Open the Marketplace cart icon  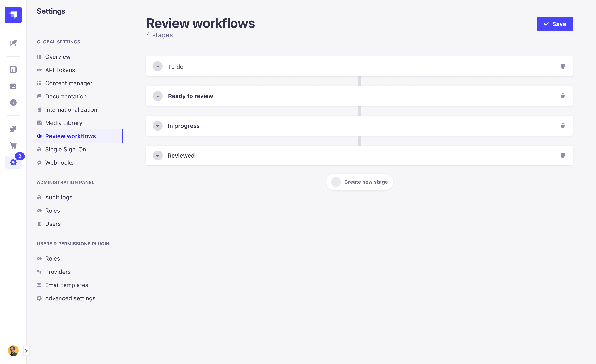13,146
